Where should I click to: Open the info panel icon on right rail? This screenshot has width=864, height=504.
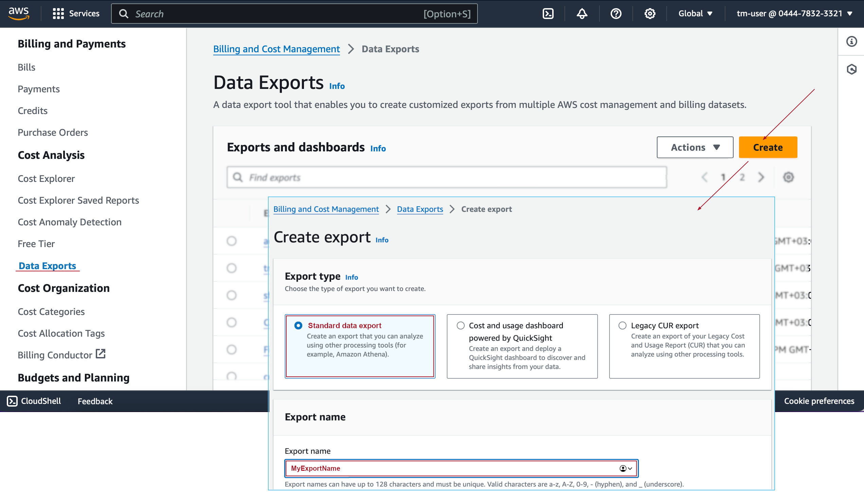(851, 41)
